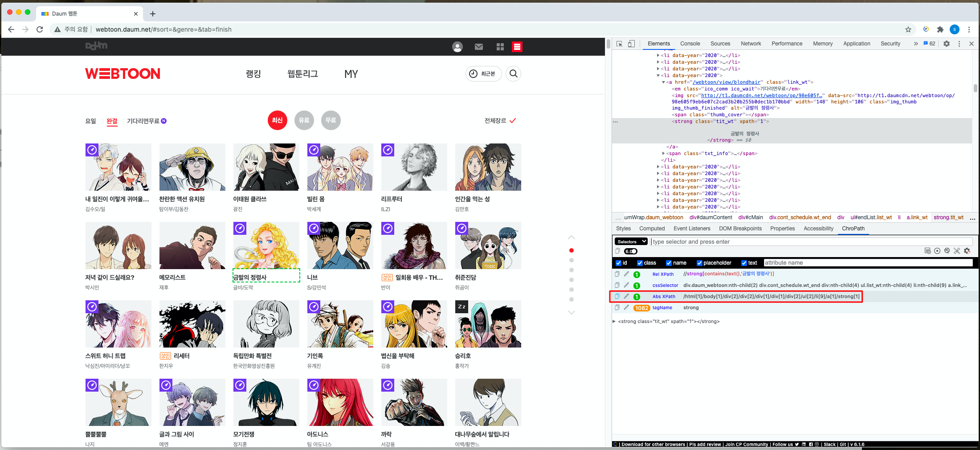980x450 pixels.
Task: Bookmark this page with the star icon
Action: pos(908,29)
